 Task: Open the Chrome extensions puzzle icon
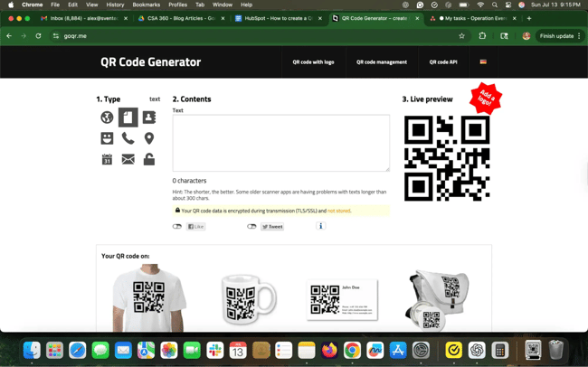click(x=482, y=36)
